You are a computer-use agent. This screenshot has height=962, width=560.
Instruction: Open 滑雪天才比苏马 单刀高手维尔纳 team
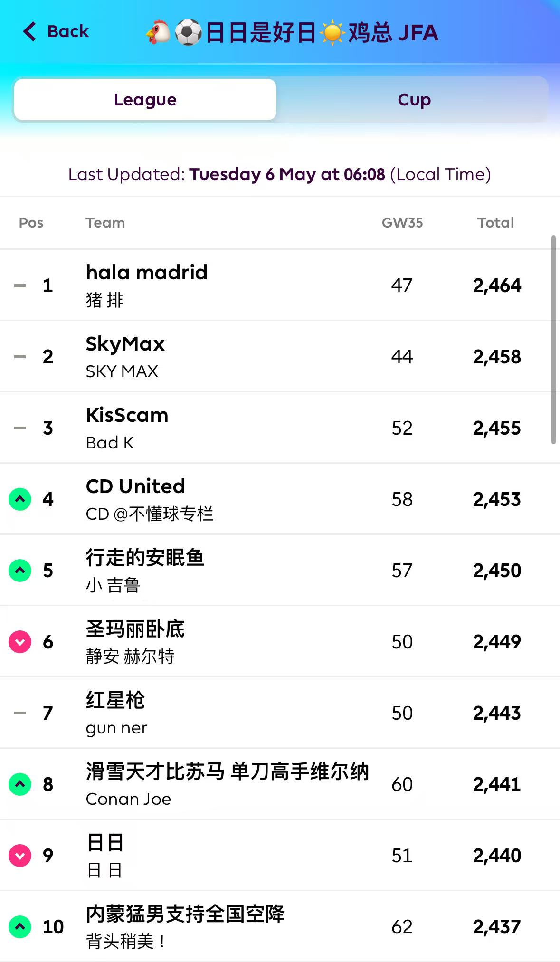[227, 772]
